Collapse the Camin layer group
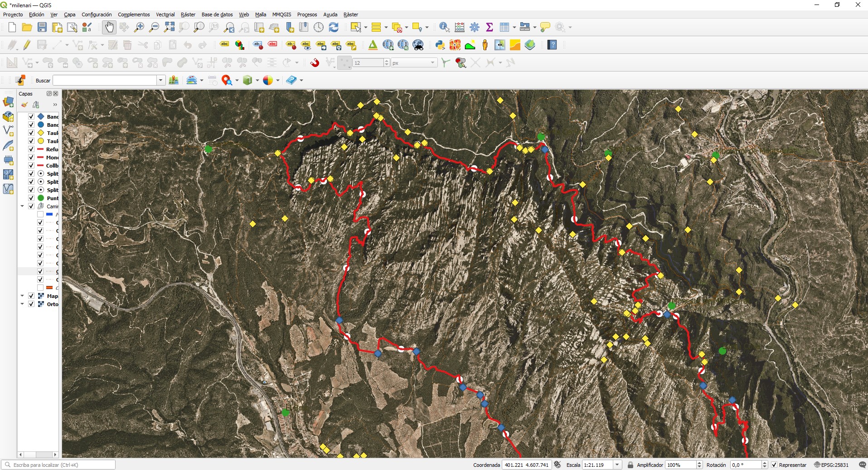This screenshot has width=868, height=470. coord(22,206)
